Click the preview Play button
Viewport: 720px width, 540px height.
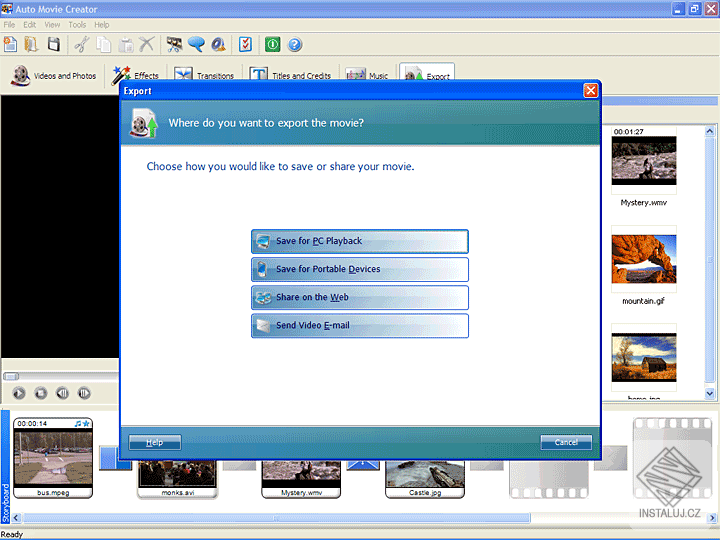point(19,394)
